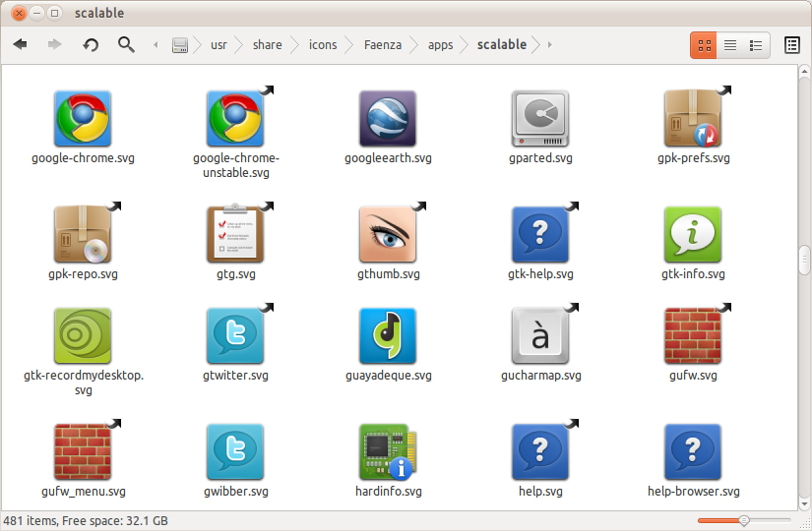
Task: Select the guayadeque.svg music icon
Action: 388,336
